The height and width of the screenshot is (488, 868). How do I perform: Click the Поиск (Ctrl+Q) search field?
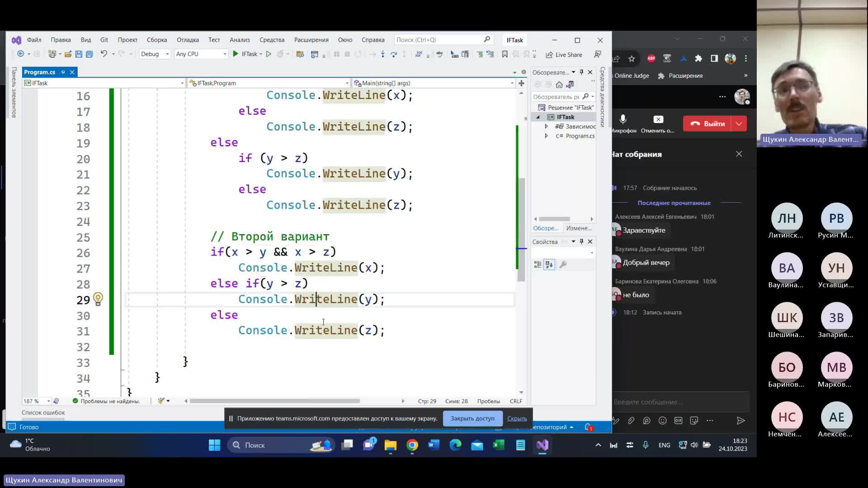click(x=443, y=40)
